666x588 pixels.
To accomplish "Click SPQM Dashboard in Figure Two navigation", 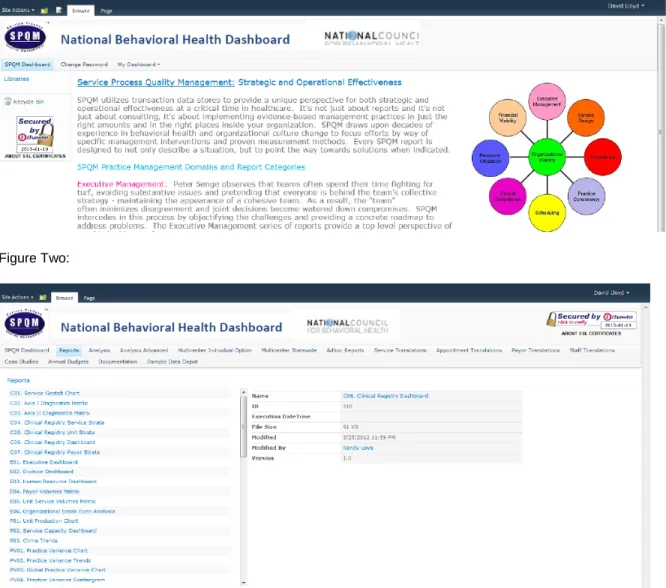I will (27, 350).
